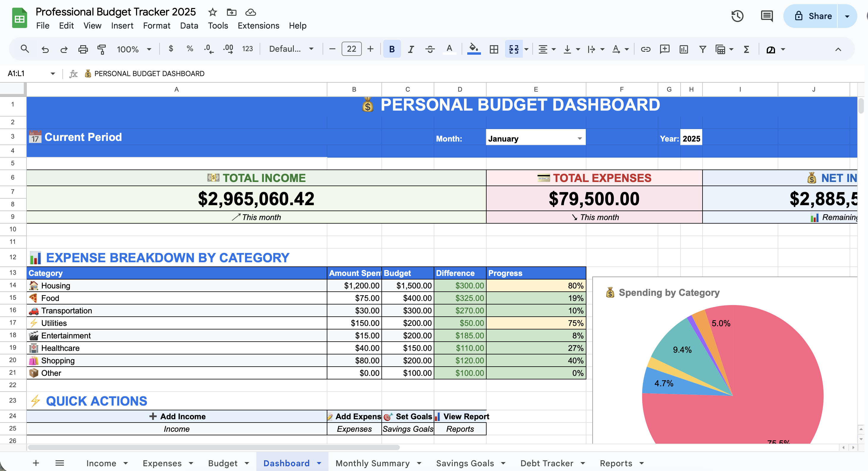
Task: Click decrease decimal places icon
Action: pyautogui.click(x=209, y=49)
